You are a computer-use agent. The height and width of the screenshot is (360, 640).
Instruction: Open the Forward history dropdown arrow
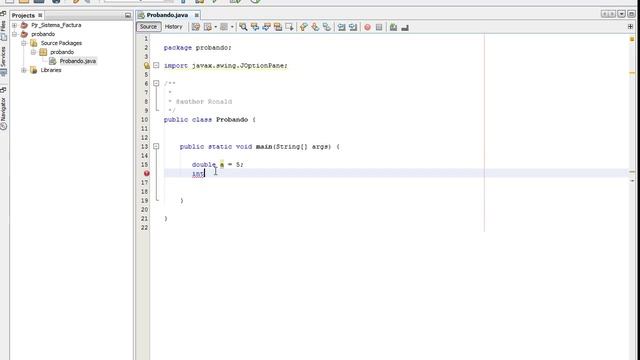point(232,27)
